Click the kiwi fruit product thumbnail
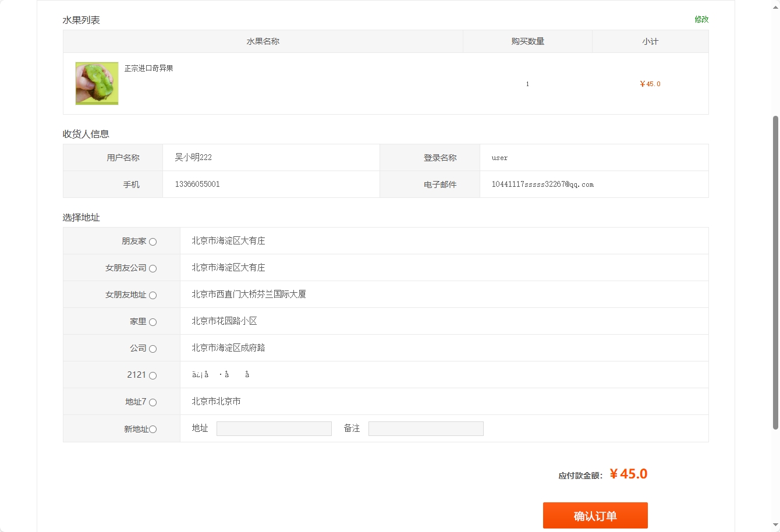Image resolution: width=780 pixels, height=532 pixels. (96, 83)
